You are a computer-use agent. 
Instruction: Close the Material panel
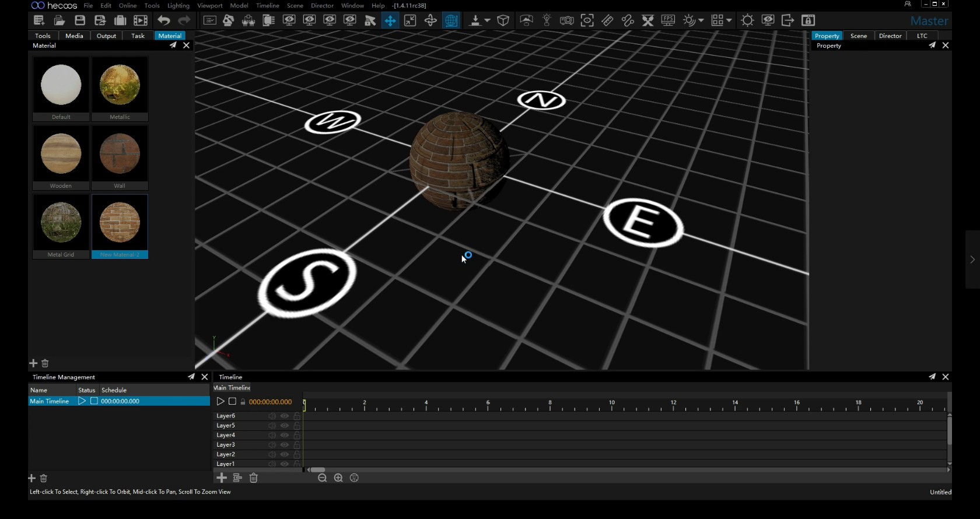(x=186, y=45)
